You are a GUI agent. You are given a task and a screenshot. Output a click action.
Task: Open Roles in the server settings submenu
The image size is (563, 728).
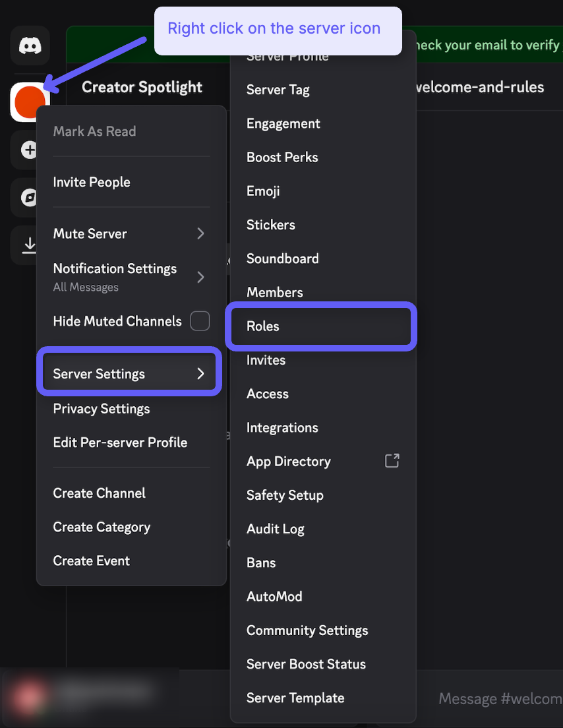(262, 326)
